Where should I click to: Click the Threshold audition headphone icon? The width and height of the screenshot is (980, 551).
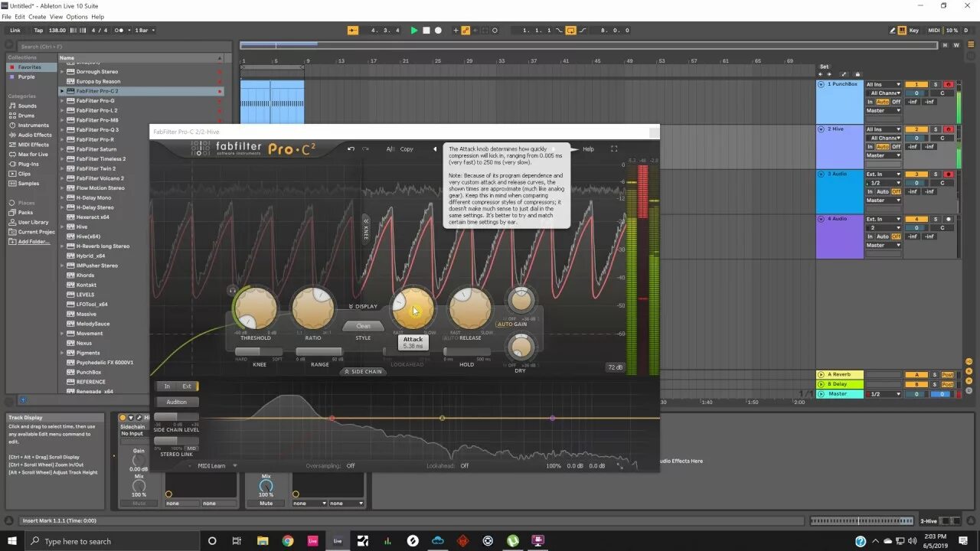[x=232, y=291]
